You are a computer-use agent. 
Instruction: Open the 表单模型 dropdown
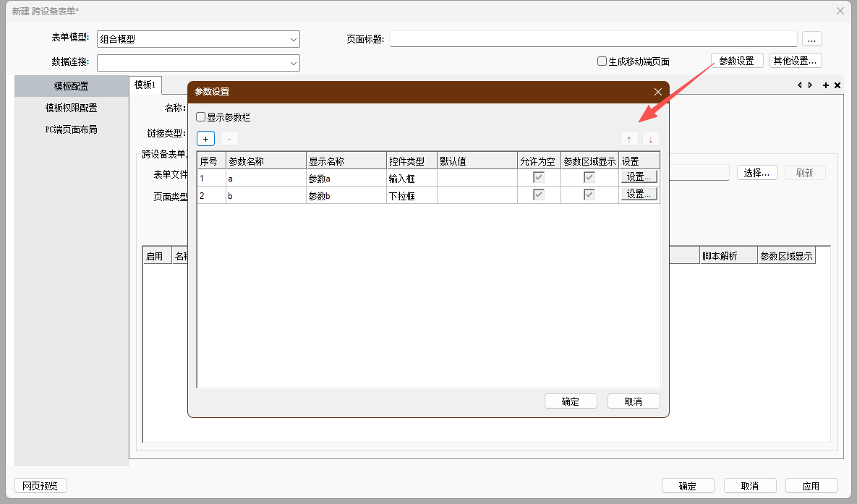click(x=294, y=39)
